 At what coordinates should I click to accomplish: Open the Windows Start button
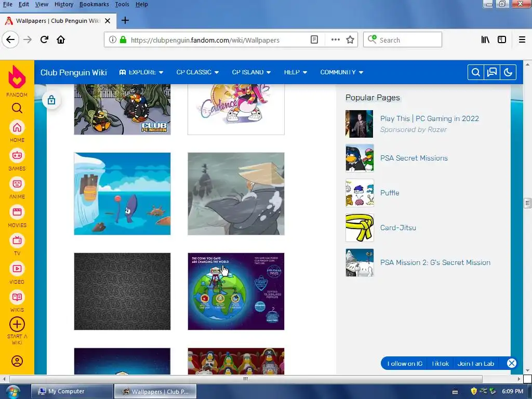tap(12, 392)
